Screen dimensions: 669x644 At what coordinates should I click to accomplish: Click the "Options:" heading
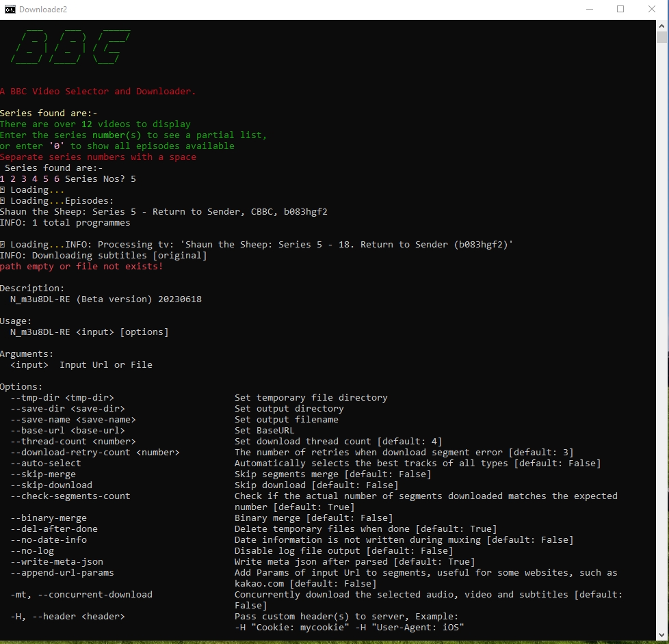(21, 387)
